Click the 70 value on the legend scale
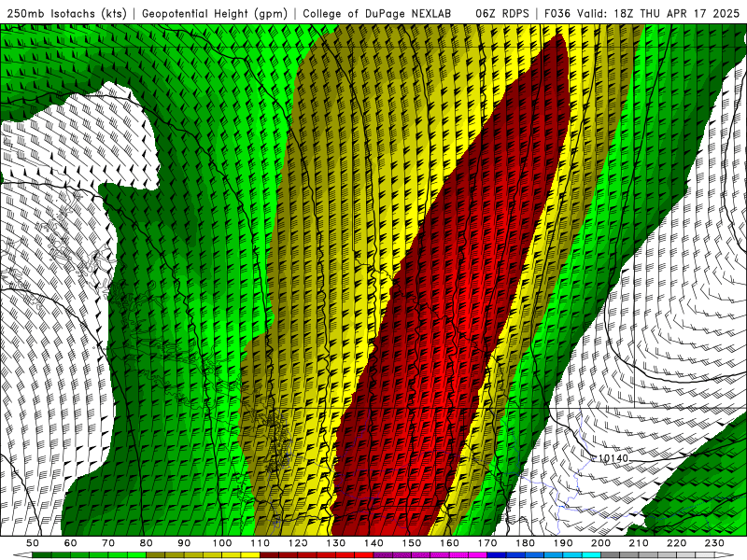 pyautogui.click(x=108, y=543)
